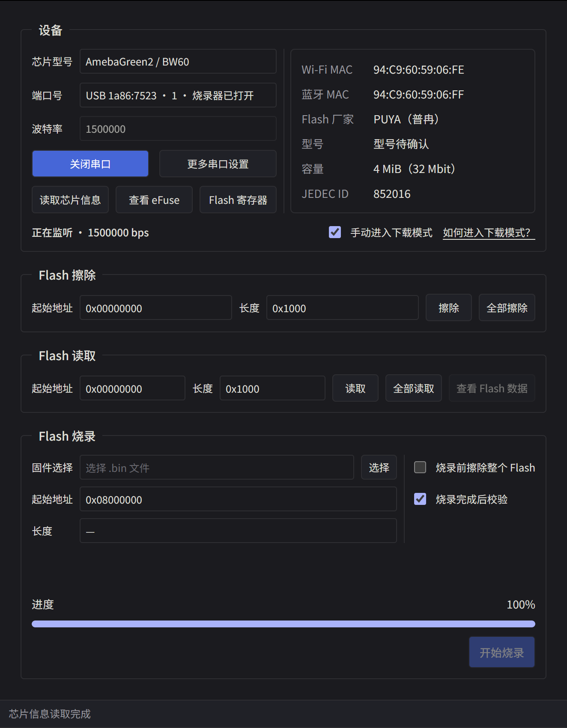Open Flash 寄存器 view
567x728 pixels.
coord(238,200)
